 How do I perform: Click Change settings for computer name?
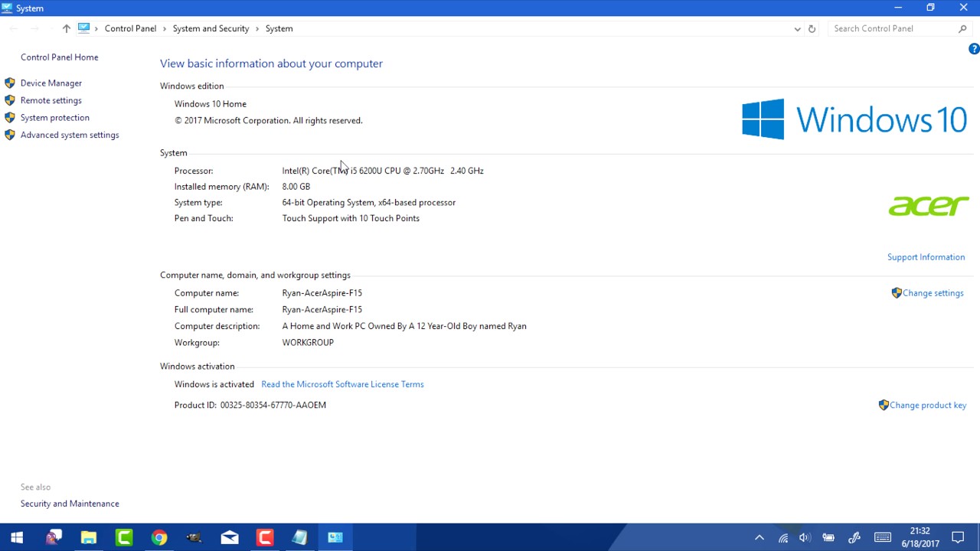933,293
